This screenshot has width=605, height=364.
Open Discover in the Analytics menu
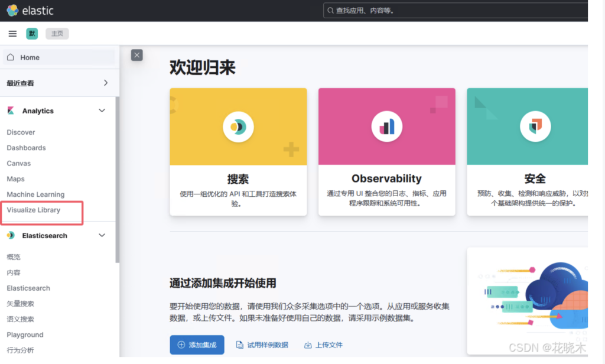tap(21, 132)
